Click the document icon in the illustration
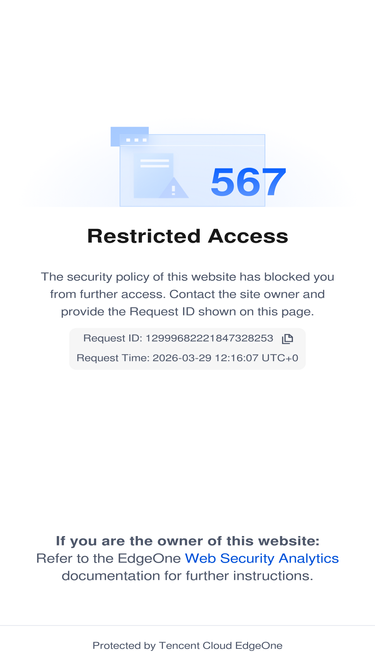 point(153,175)
